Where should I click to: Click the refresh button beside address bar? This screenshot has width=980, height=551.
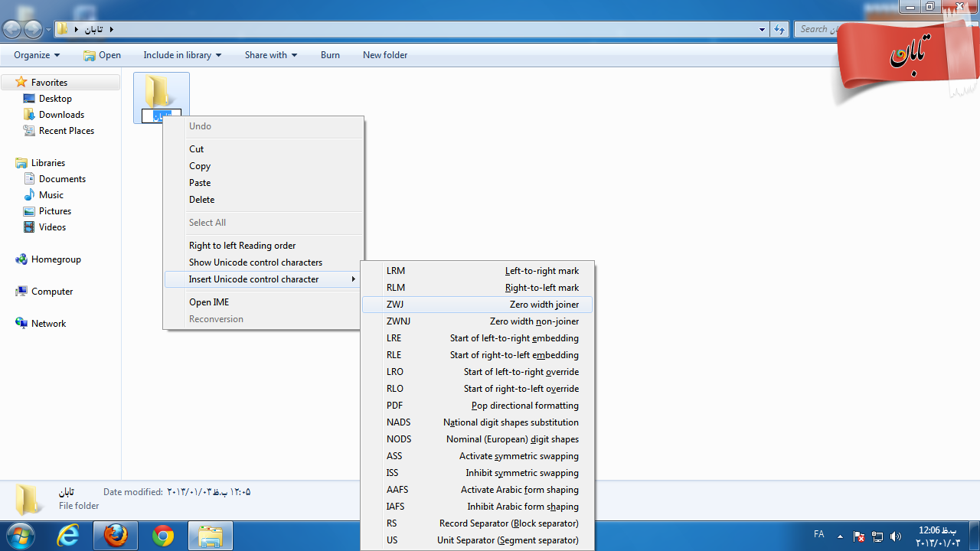coord(779,30)
